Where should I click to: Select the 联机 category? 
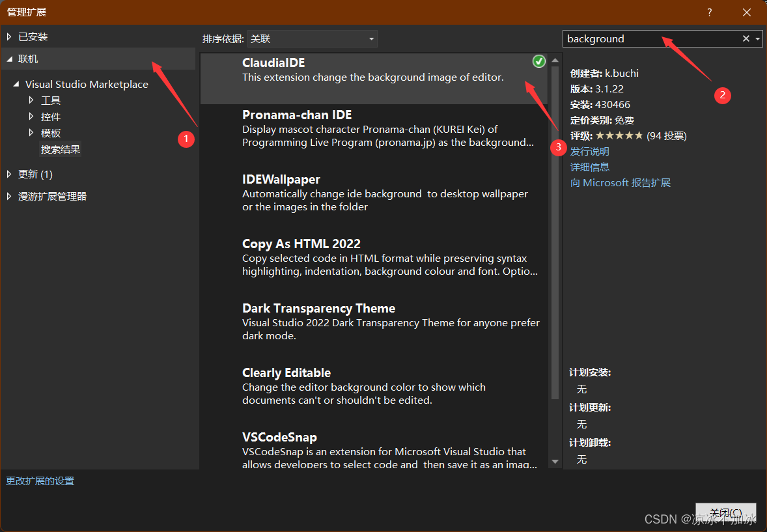(28, 59)
